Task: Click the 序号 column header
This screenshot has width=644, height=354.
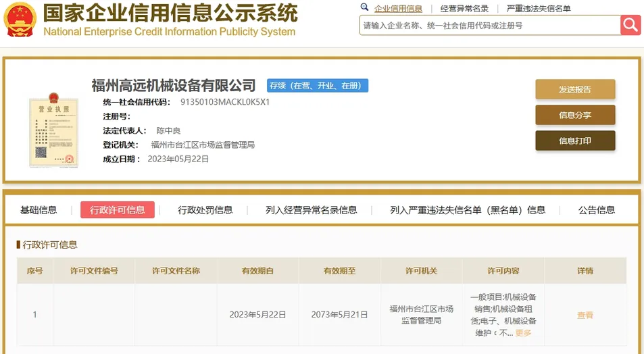Action: [x=35, y=271]
